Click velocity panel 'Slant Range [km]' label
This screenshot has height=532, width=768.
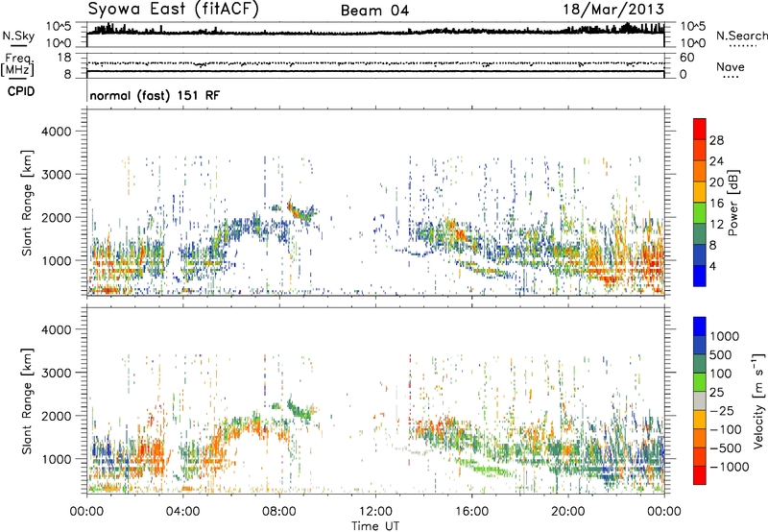27,401
